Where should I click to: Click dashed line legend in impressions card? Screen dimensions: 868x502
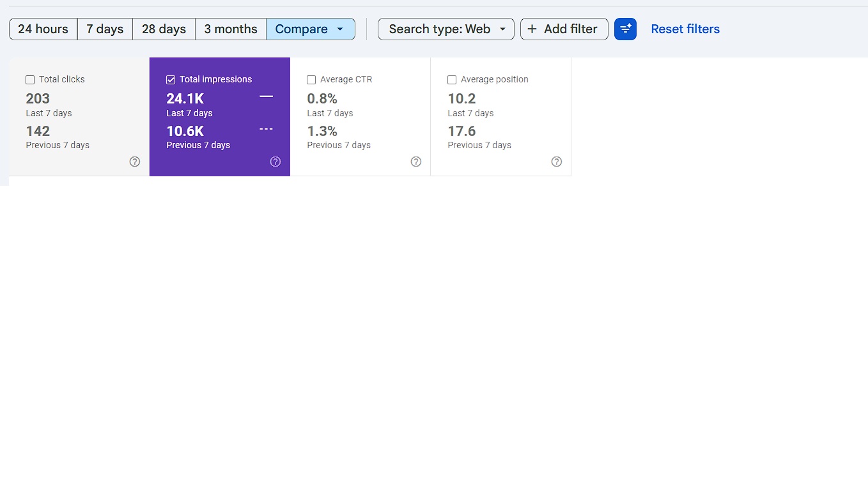click(267, 129)
